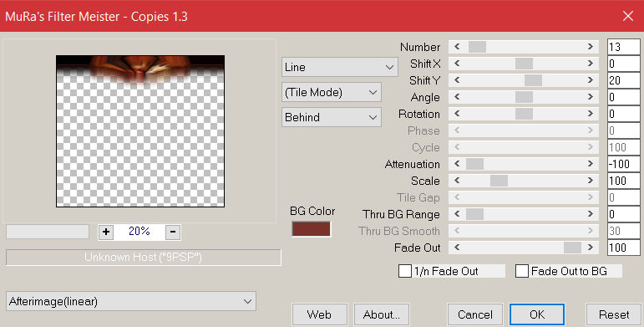The image size is (644, 327).
Task: Open the BG Color swatch picker
Action: coord(311,229)
